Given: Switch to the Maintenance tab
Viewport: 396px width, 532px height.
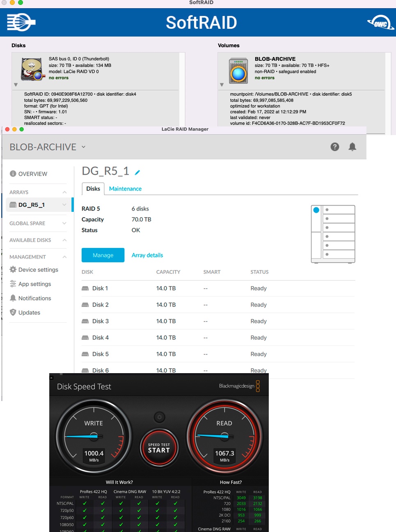Looking at the screenshot, I should click(125, 189).
